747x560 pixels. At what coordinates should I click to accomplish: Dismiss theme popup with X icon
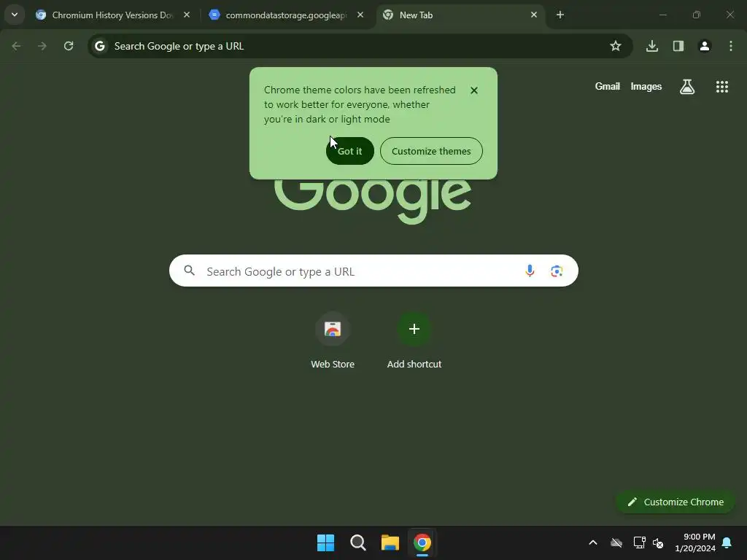[x=474, y=90]
